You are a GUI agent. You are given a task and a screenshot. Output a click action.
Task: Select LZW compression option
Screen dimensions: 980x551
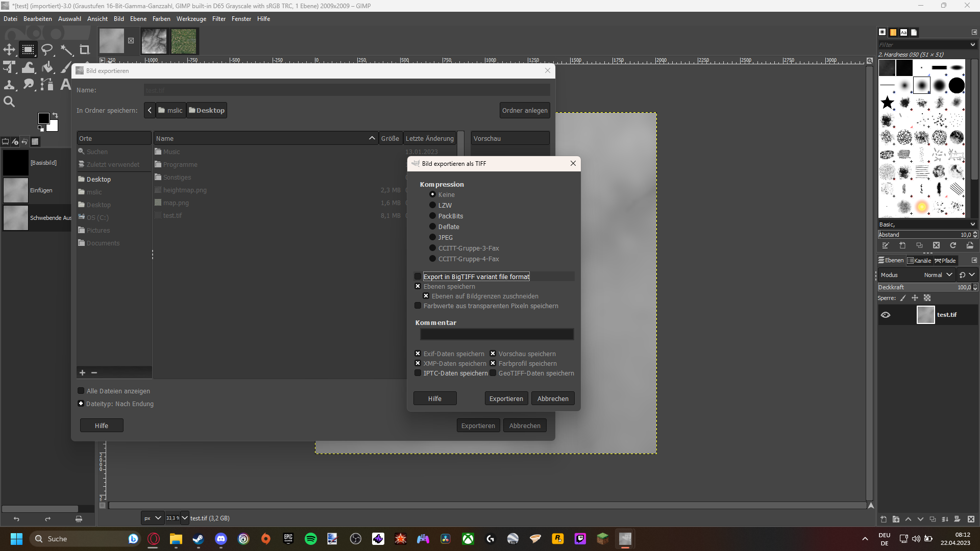coord(433,205)
